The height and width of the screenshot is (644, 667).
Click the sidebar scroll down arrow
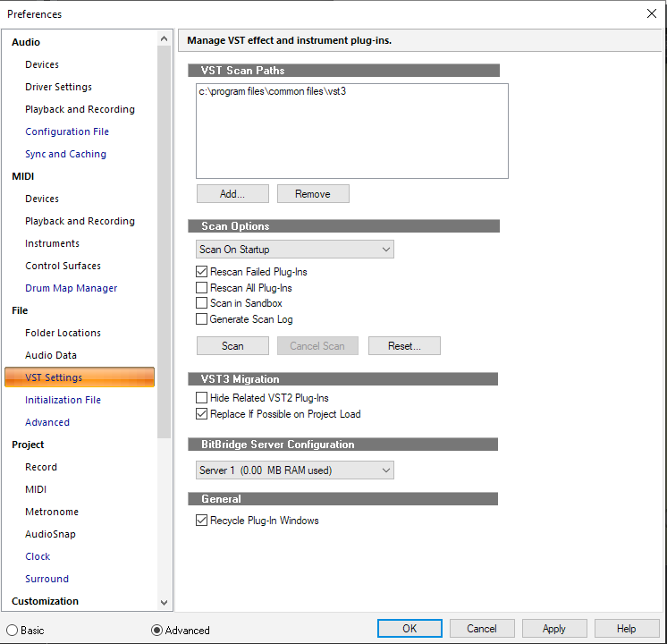click(x=164, y=602)
